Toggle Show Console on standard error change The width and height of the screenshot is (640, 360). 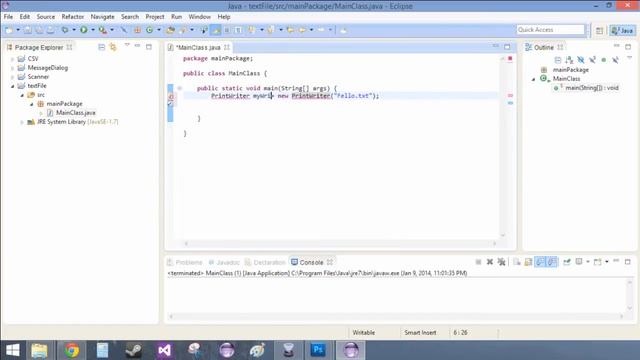[552, 262]
